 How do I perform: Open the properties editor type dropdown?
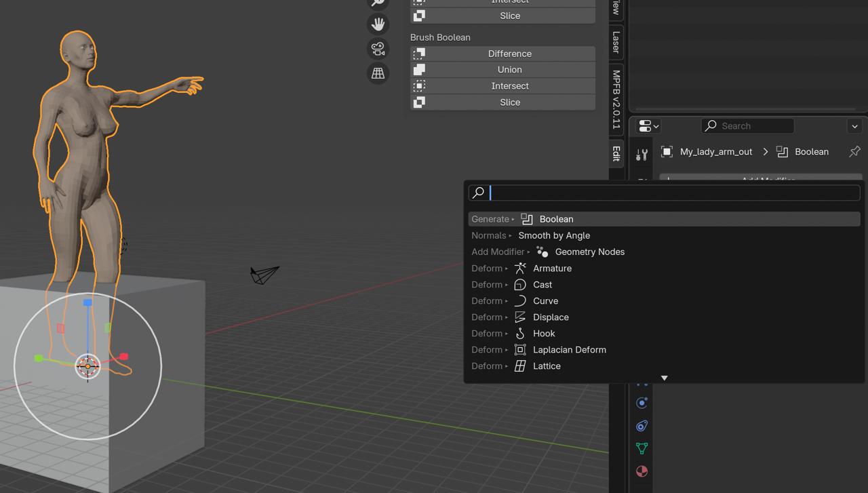coord(648,126)
